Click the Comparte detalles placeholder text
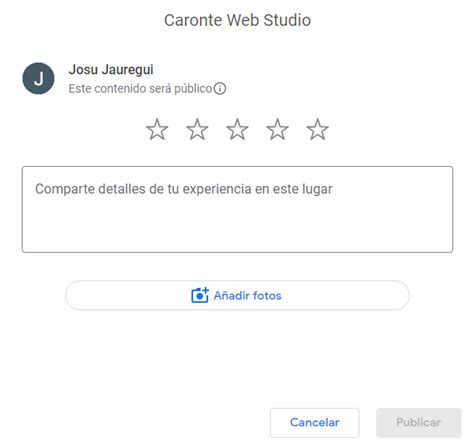 [184, 189]
